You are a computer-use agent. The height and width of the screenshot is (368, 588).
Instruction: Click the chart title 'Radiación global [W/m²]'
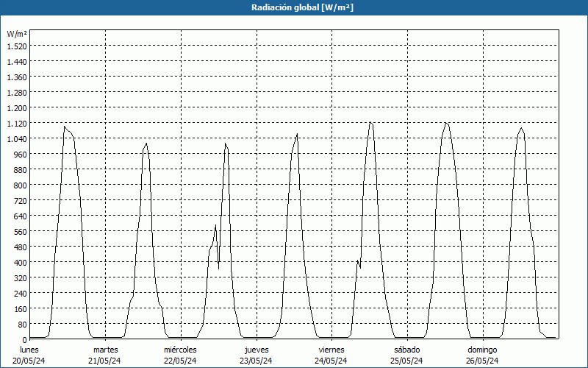pyautogui.click(x=302, y=7)
